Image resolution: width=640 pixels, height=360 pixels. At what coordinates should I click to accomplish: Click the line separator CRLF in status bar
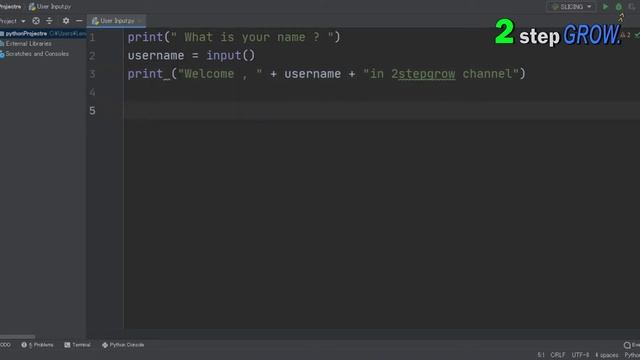[x=558, y=355]
